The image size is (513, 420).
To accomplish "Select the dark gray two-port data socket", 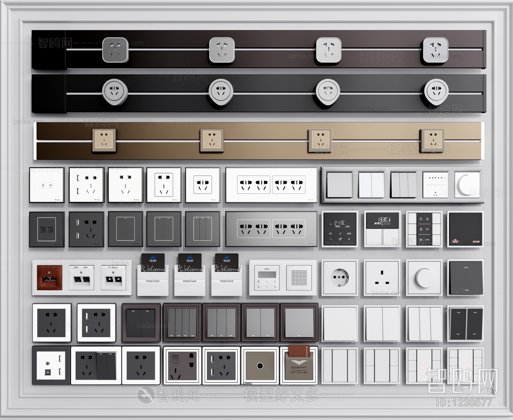I will click(47, 229).
